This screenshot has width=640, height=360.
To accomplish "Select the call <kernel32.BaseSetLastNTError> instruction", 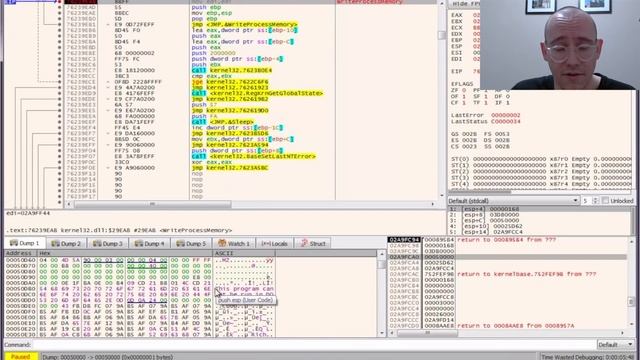I will tap(253, 156).
